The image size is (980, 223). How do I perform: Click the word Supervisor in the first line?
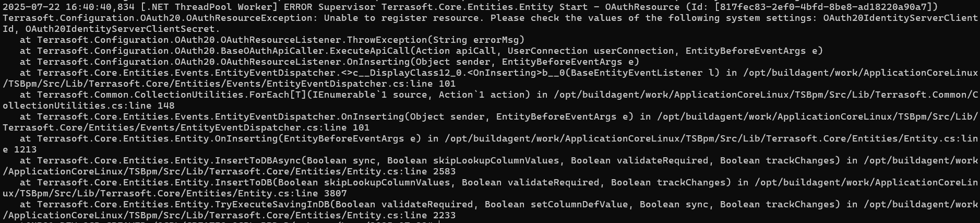coord(347,7)
